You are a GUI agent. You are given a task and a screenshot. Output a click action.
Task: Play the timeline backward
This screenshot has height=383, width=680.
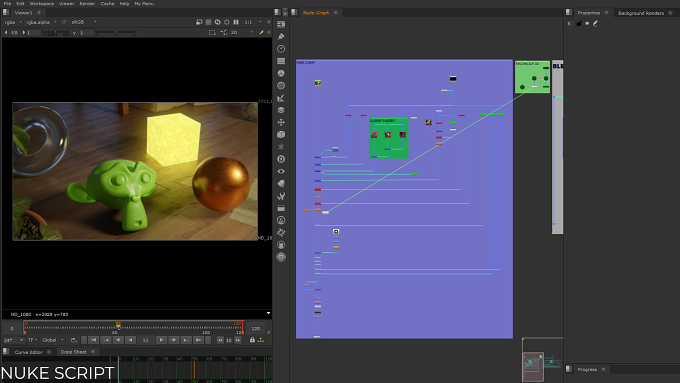click(x=130, y=340)
